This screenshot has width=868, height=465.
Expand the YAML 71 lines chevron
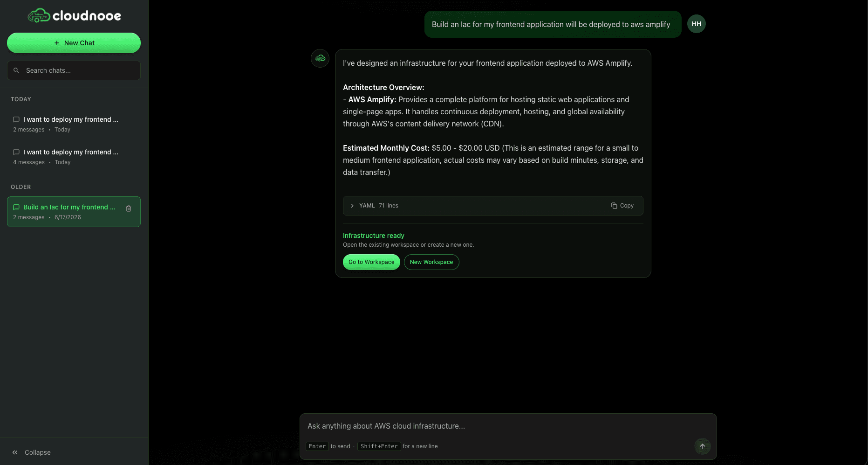point(352,206)
